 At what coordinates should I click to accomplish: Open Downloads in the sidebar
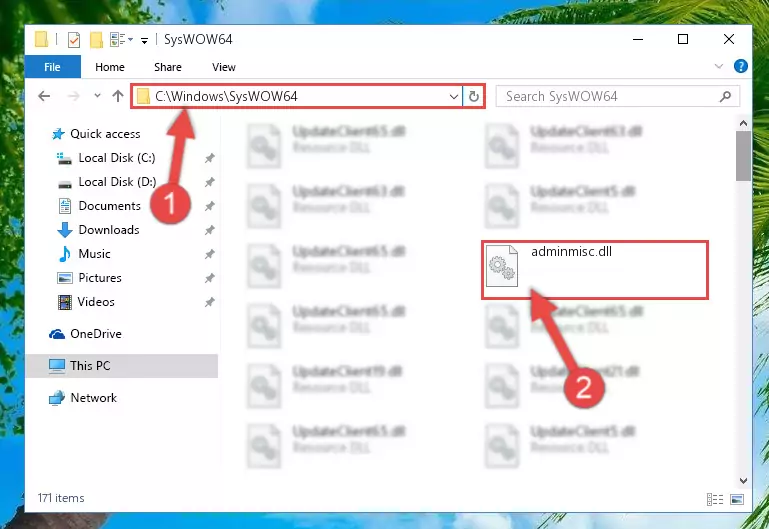tap(109, 230)
